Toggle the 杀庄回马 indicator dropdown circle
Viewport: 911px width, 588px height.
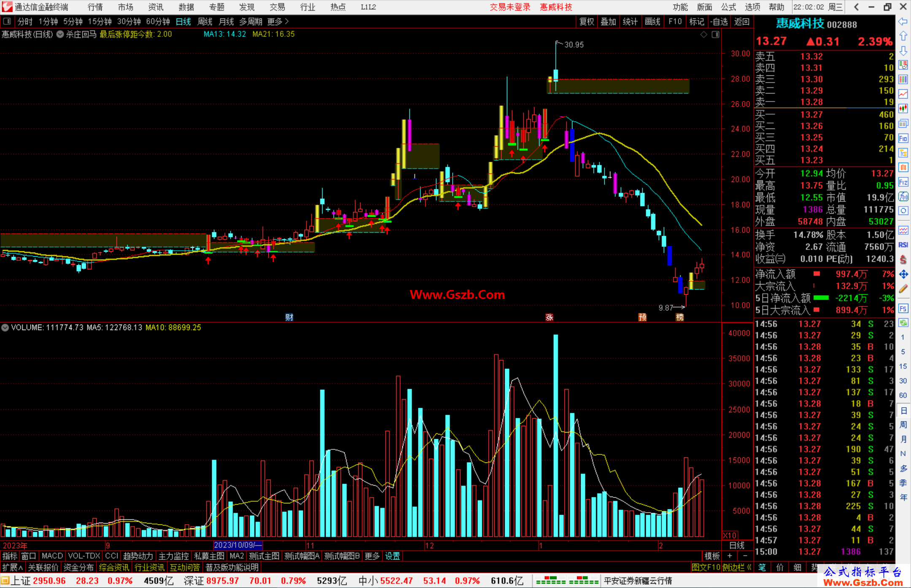tap(60, 34)
